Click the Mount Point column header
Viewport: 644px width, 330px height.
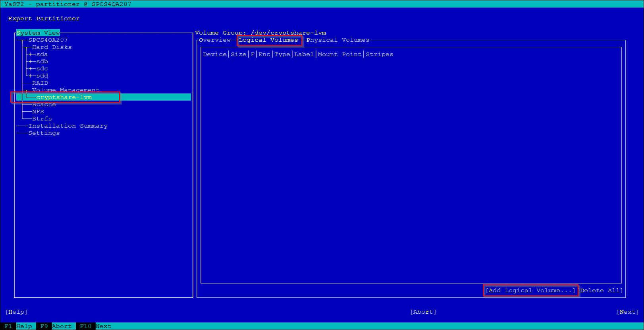coord(340,54)
